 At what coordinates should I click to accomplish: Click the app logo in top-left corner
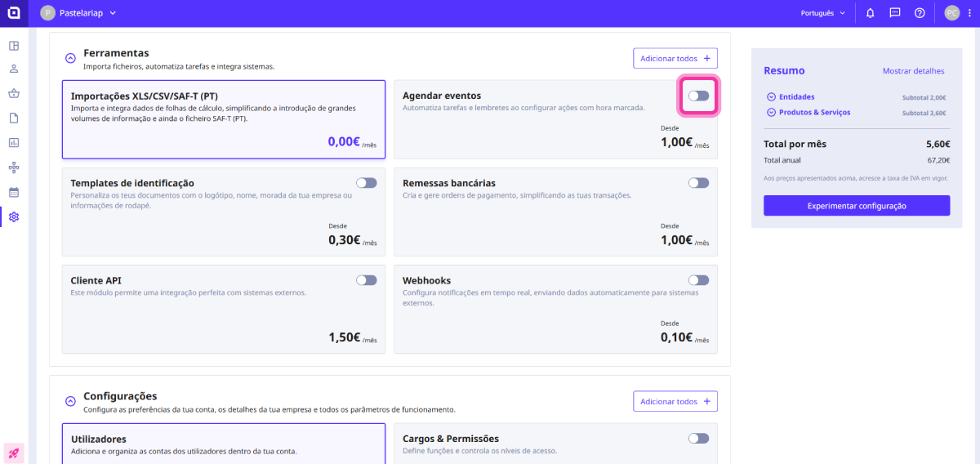click(x=14, y=13)
